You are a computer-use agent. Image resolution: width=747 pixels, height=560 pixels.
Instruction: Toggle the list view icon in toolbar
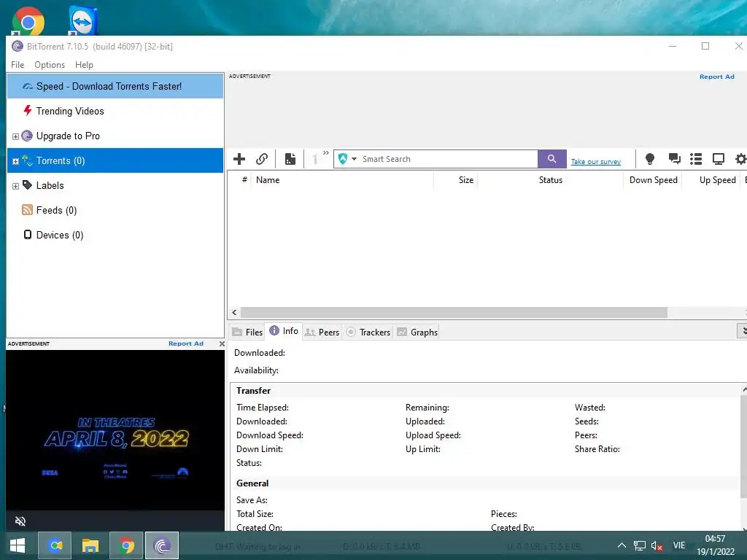tap(696, 159)
